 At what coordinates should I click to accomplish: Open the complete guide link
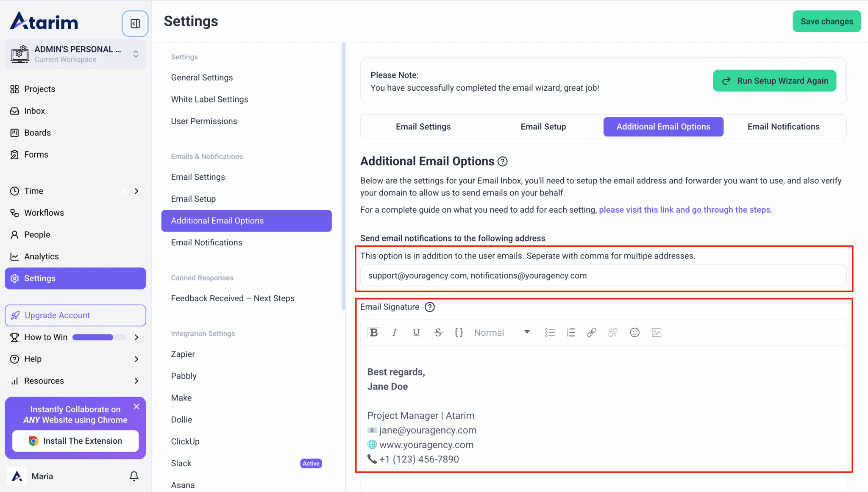[685, 210]
